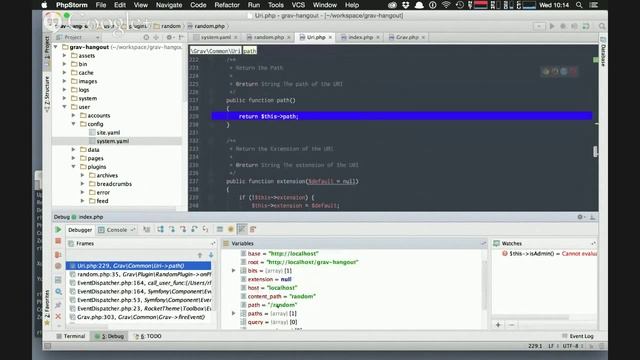
Task: Close the Uri.php editor tab
Action: 330,37
